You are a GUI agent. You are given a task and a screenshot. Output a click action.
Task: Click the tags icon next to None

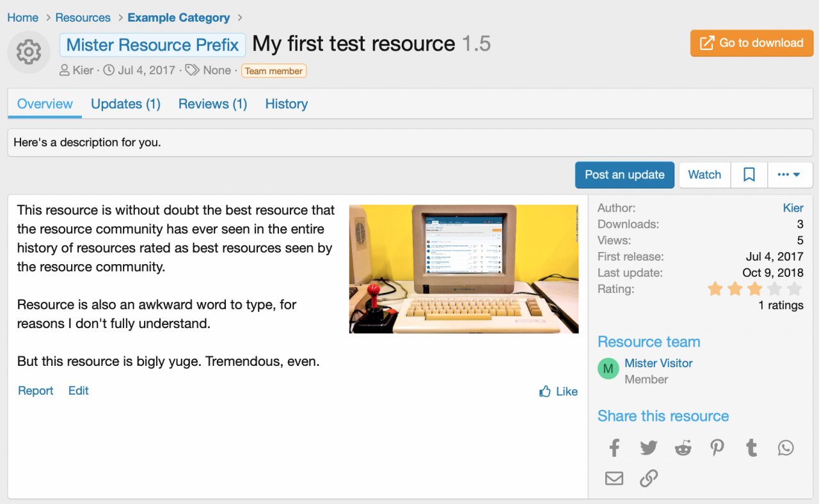tap(192, 70)
